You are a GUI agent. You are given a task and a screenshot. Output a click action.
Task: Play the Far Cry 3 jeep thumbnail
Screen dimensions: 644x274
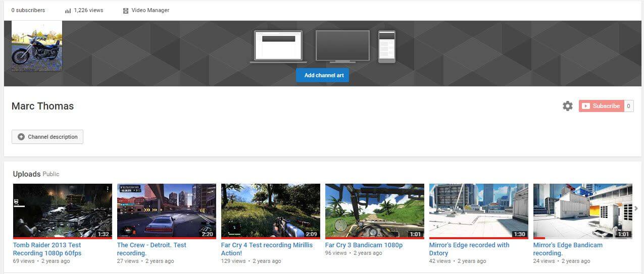pos(375,211)
